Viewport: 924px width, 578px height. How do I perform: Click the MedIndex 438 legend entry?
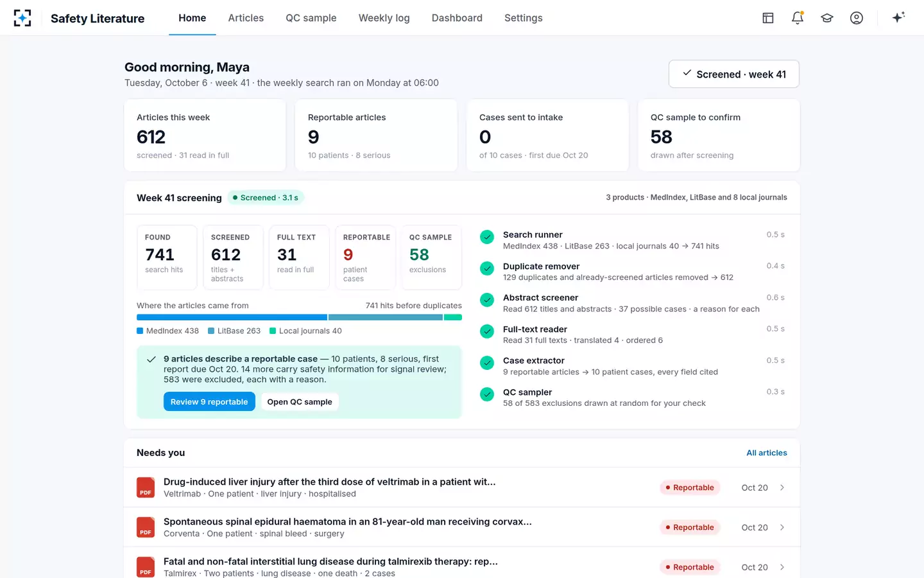(168, 331)
